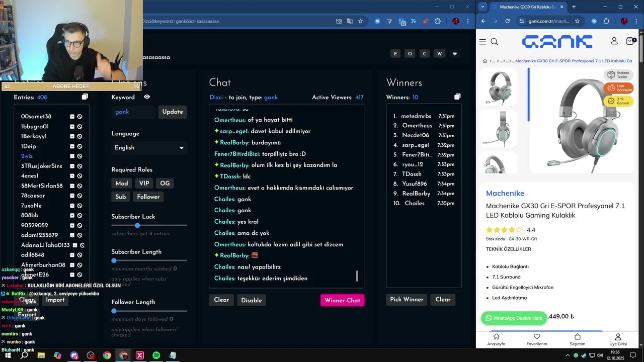
Task: Toggle the C panel button
Action: pos(425,54)
